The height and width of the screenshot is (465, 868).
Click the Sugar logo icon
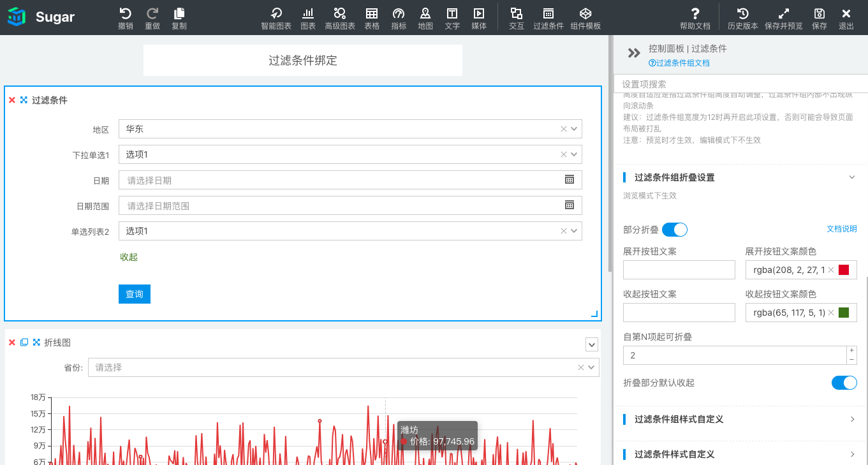(17, 17)
